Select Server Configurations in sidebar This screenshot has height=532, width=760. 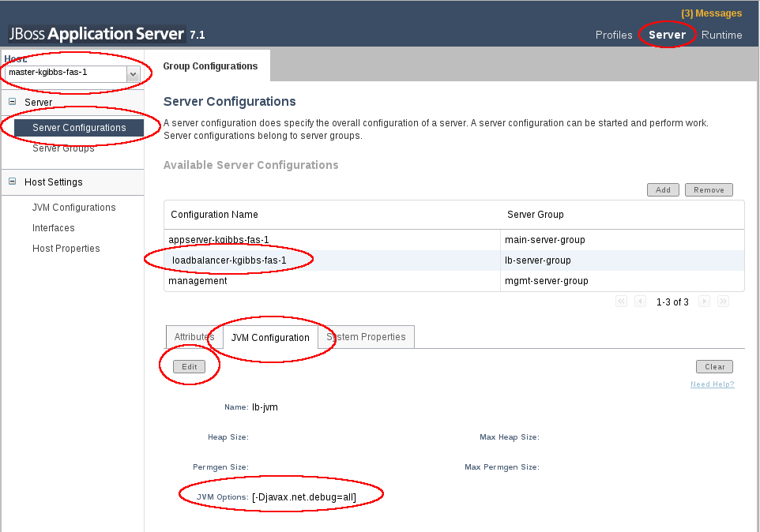tap(79, 128)
